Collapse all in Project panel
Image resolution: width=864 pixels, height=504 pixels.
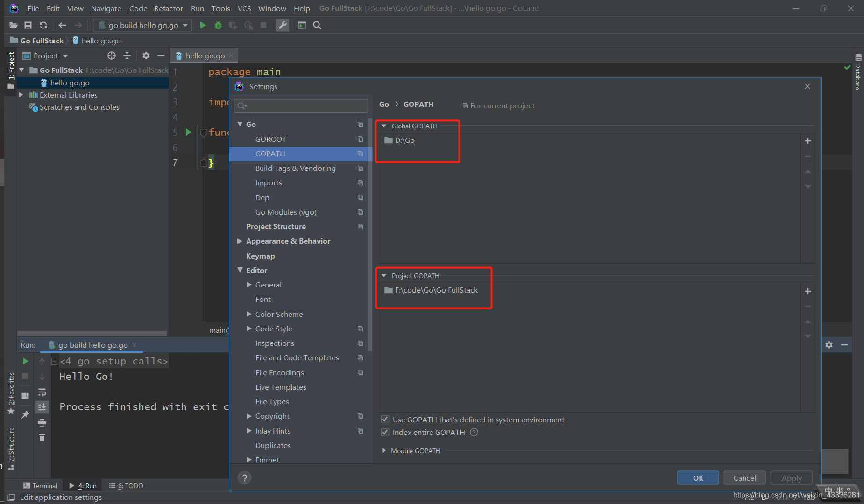(127, 56)
